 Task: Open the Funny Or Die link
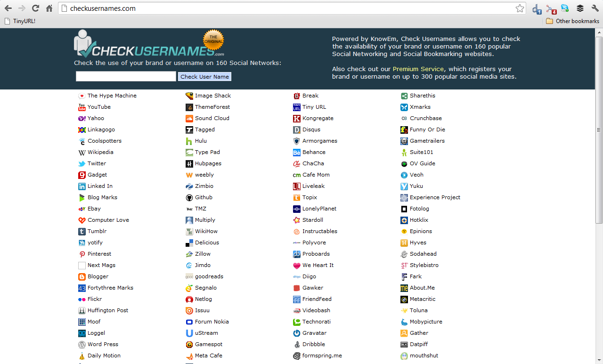(x=427, y=129)
